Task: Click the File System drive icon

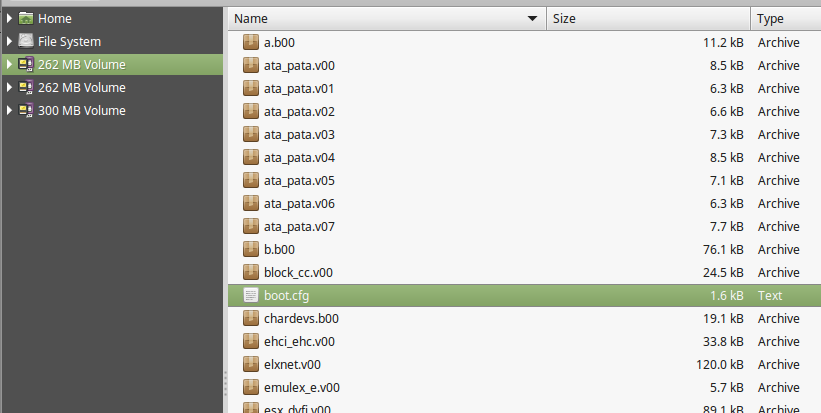Action: click(26, 41)
